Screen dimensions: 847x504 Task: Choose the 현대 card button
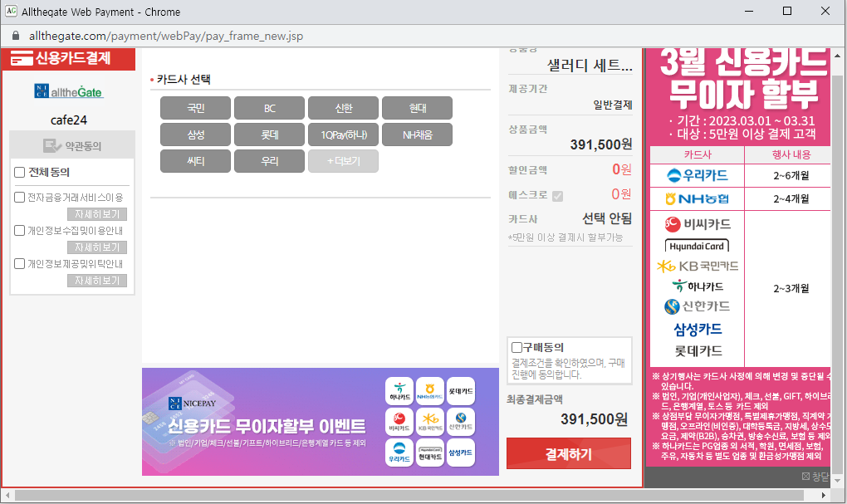point(418,108)
